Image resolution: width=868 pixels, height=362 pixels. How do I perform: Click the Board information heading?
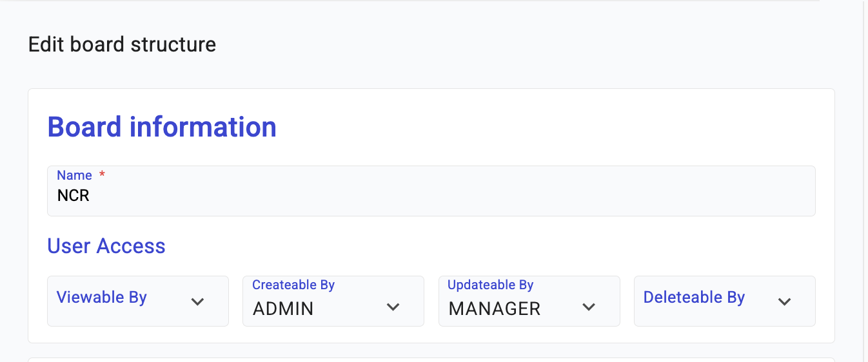point(162,127)
